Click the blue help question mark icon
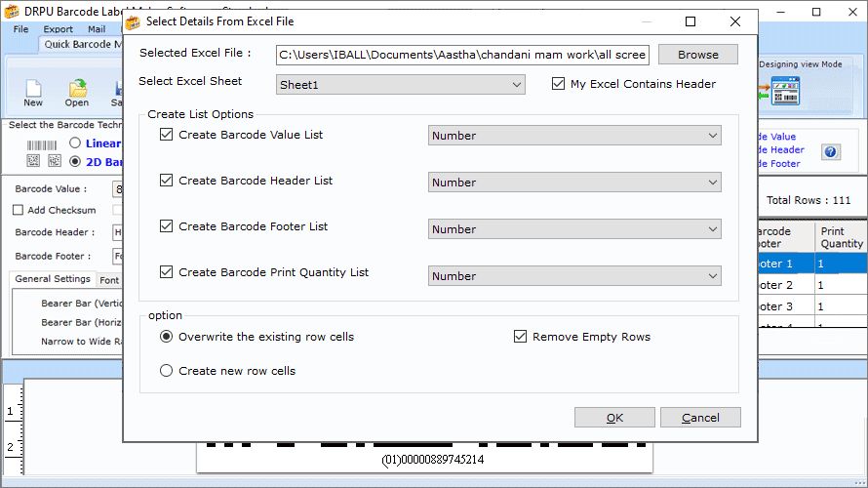This screenshot has height=488, width=868. coord(830,152)
